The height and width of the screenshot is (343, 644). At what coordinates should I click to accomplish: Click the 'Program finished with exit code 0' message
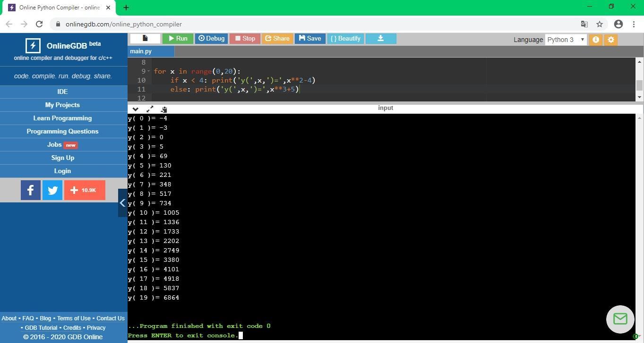[199, 326]
